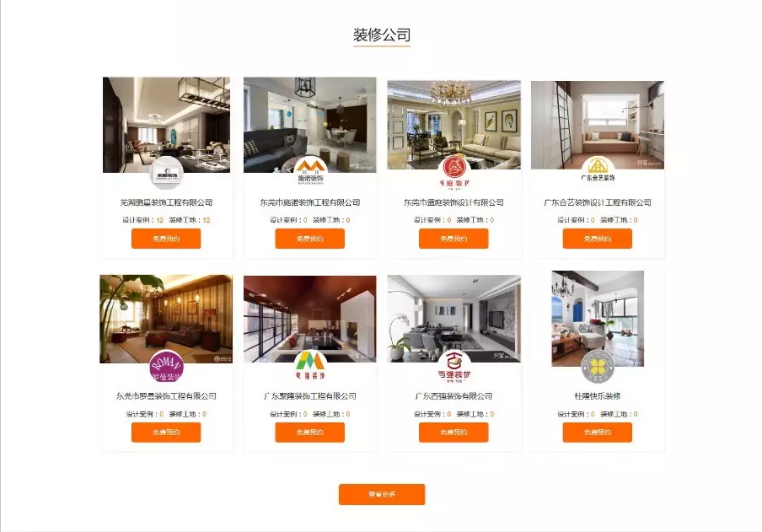This screenshot has width=762, height=532.
Task: Click the 查看更多 button at the bottom
Action: tap(382, 494)
